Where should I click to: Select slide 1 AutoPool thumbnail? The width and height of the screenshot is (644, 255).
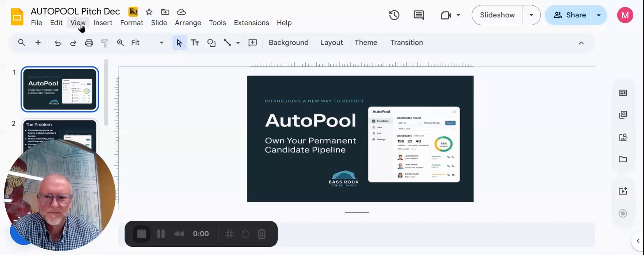(59, 89)
